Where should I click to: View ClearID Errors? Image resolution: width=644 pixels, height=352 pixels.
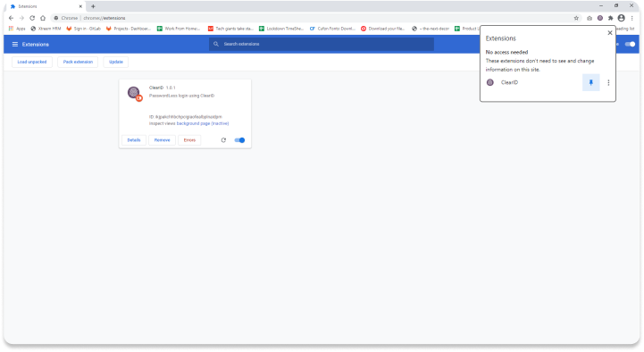189,140
